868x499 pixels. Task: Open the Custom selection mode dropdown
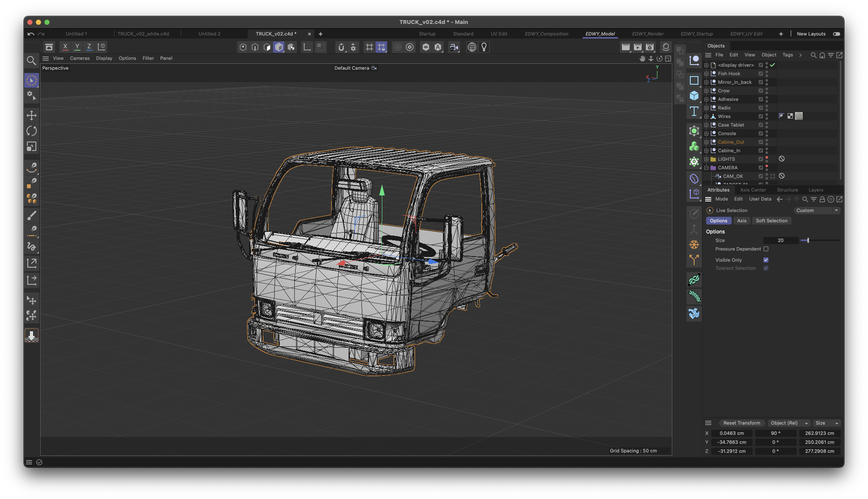coord(817,210)
